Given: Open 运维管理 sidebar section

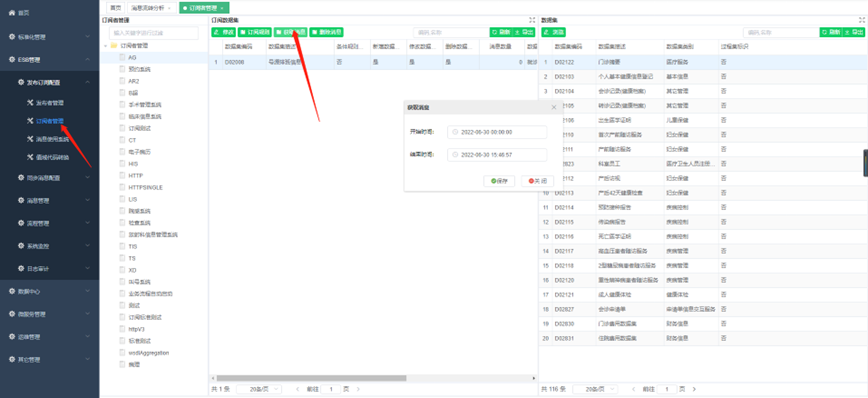Looking at the screenshot, I should coord(49,337).
